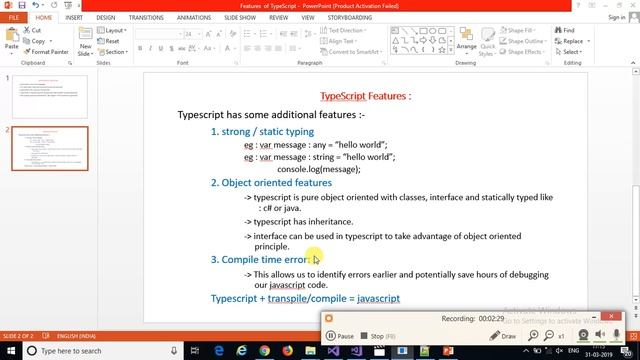This screenshot has width=640, height=360.
Task: Click the taskbar search box
Action: pyautogui.click(x=102, y=351)
